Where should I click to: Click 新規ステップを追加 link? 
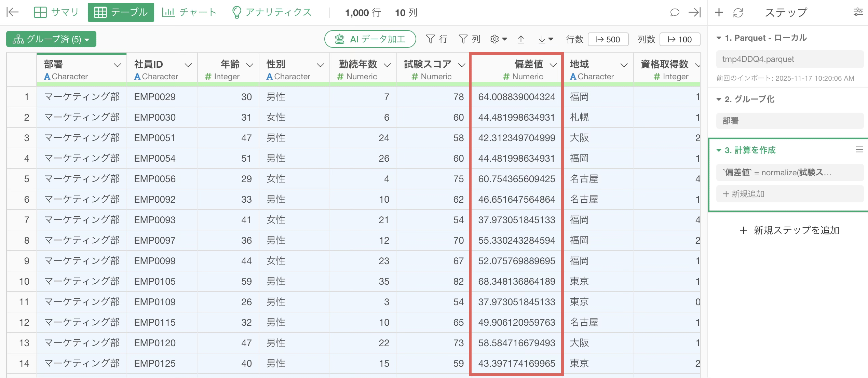tap(789, 230)
